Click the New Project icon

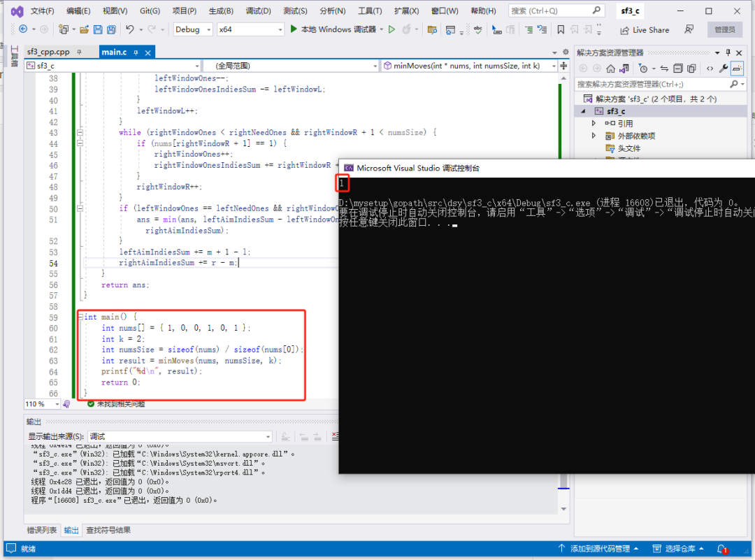[x=63, y=29]
